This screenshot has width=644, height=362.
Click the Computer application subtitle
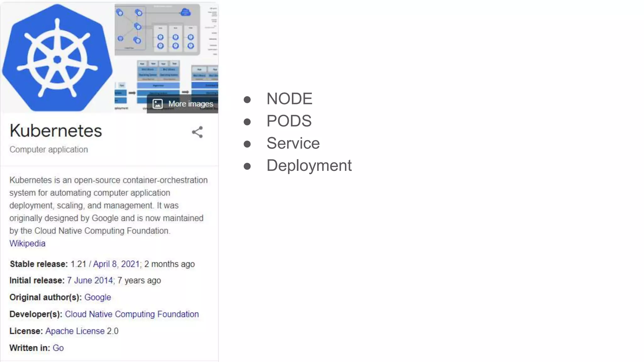(x=49, y=150)
